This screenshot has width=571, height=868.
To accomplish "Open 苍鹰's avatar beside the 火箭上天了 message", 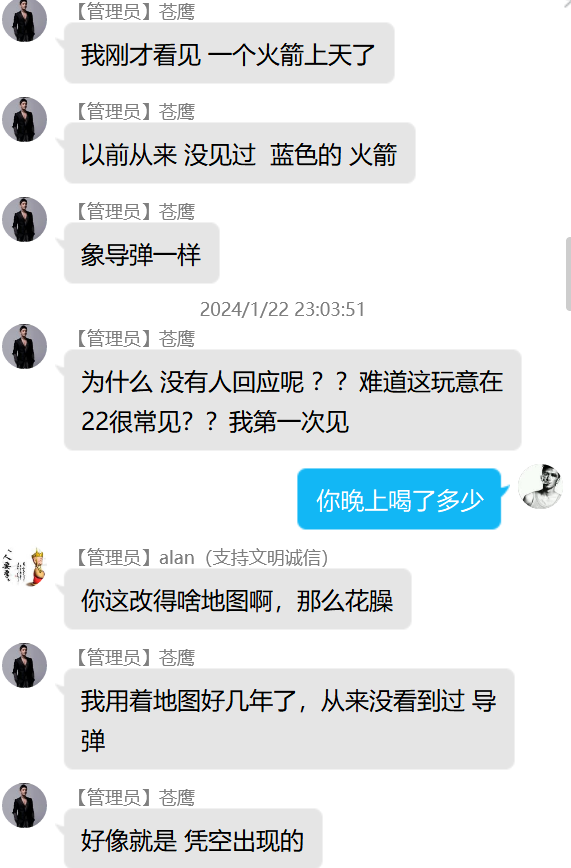I will tap(24, 20).
